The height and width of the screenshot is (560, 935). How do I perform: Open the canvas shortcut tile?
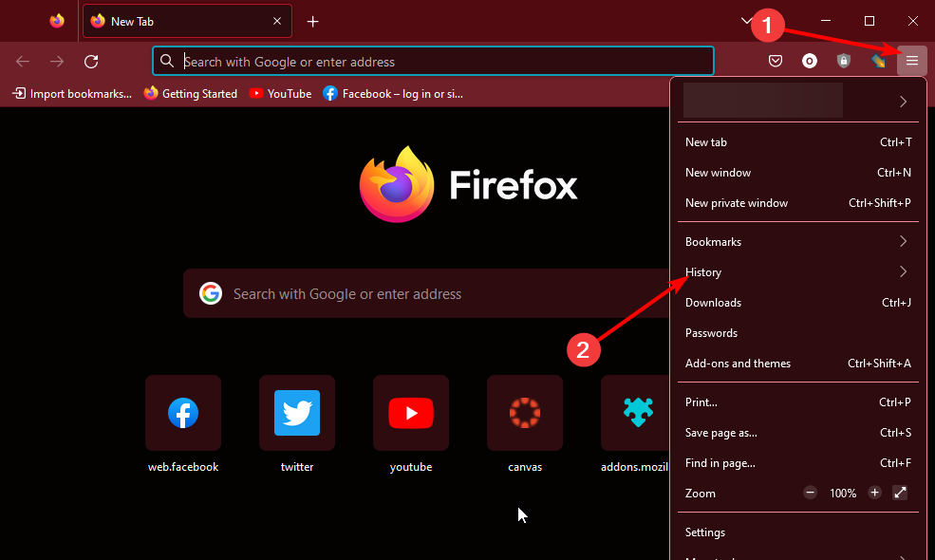pyautogui.click(x=525, y=413)
